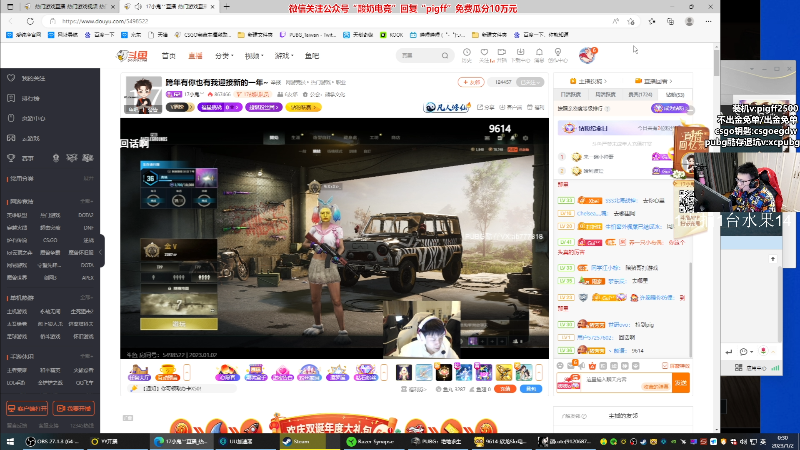Click the share icon above player
Image resolution: width=800 pixels, height=450 pixels.
[485, 107]
